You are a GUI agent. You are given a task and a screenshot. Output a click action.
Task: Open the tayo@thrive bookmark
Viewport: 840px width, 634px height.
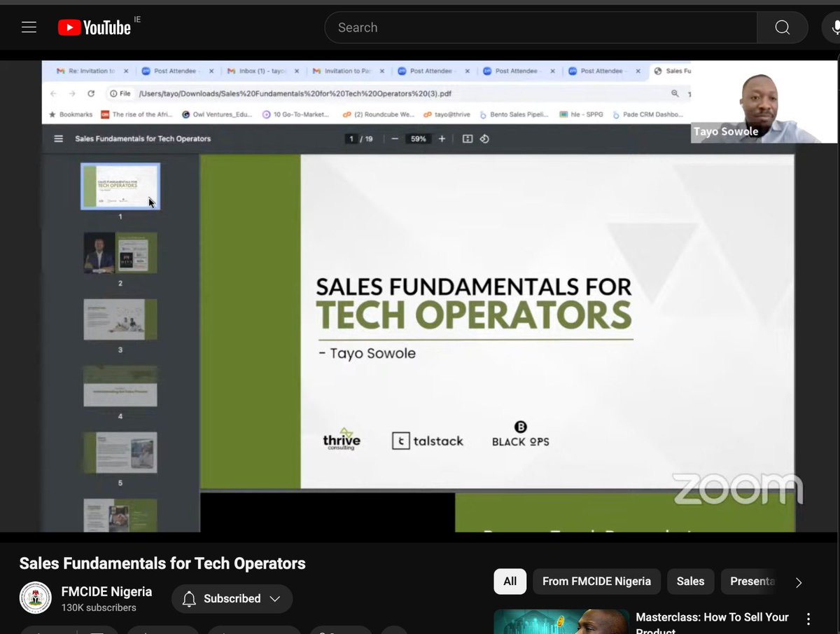pyautogui.click(x=447, y=114)
